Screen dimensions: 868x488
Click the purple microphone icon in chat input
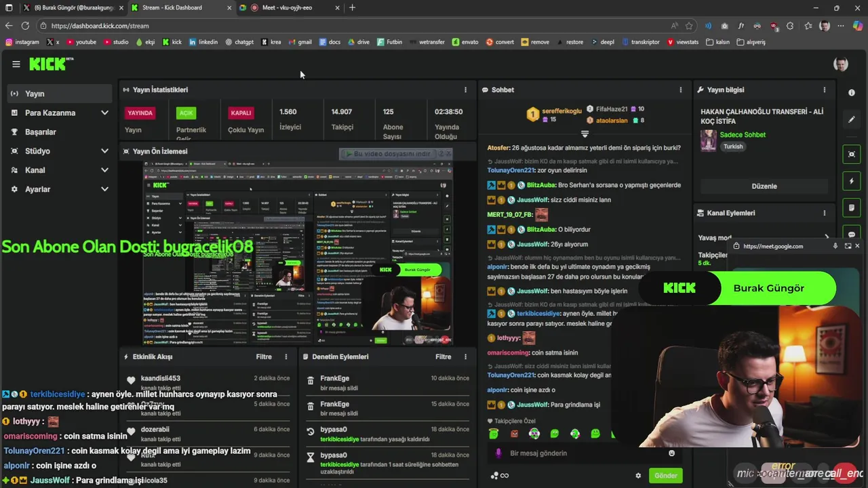498,453
